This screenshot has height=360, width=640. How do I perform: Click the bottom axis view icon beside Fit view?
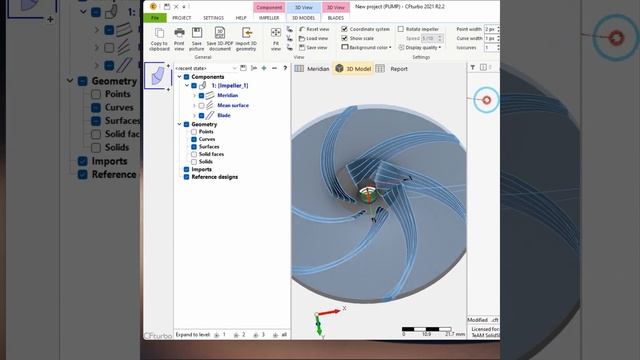click(x=289, y=47)
